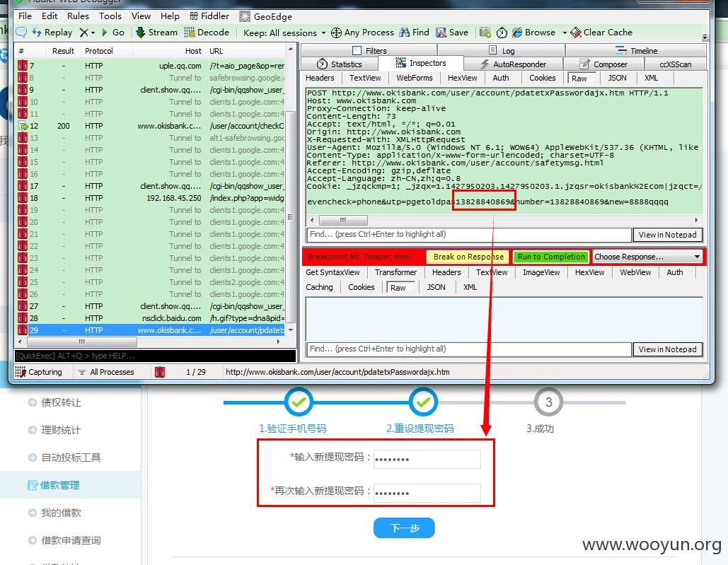Click the screenshot camera toolbar icon

[485, 33]
